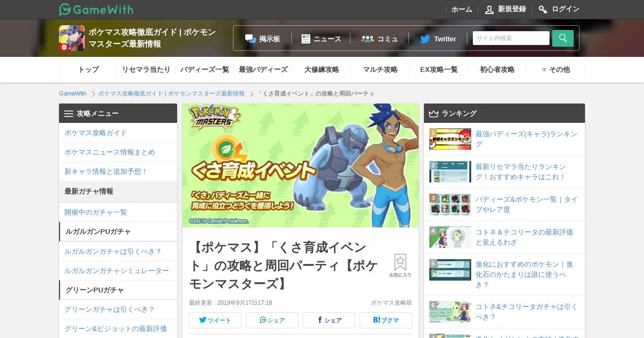Screen dimensions: 644x338
Task: Open rank 6 コトネガチャ thumbnail
Action: point(450,312)
